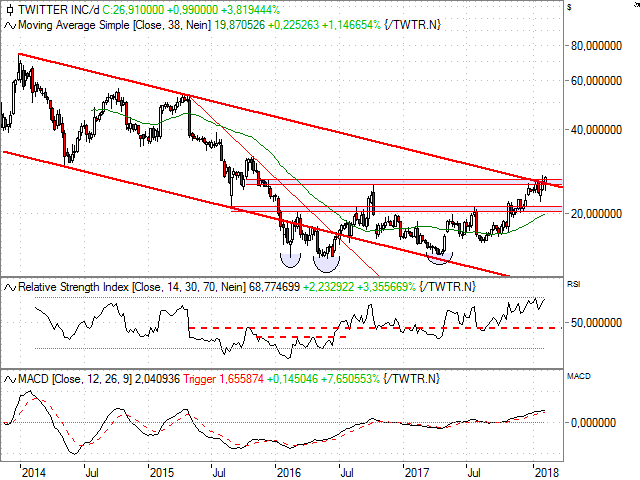Click the RSI value 68,774699

pyautogui.click(x=274, y=287)
